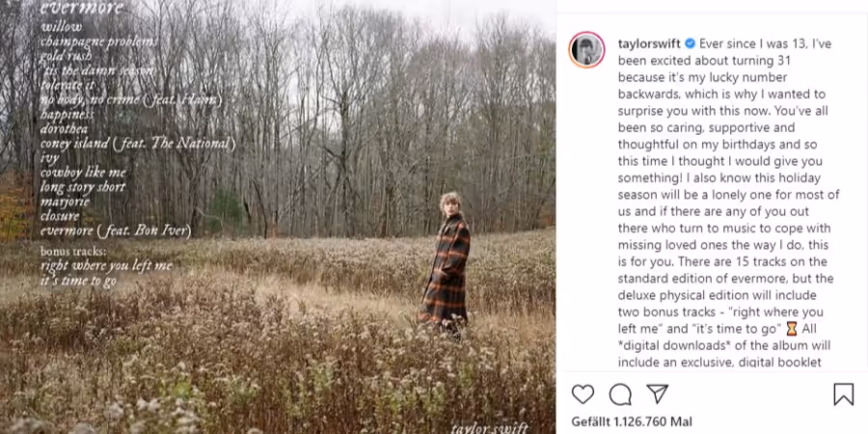
Task: Click the hourglass emoji in caption
Action: [792, 329]
